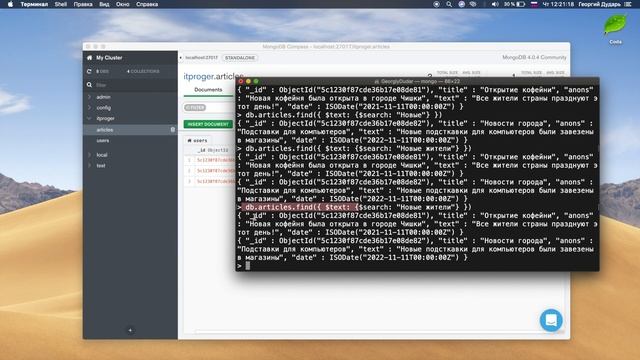The width and height of the screenshot is (640, 360).
Task: Focus the sidebar filter input field
Action: click(135, 85)
